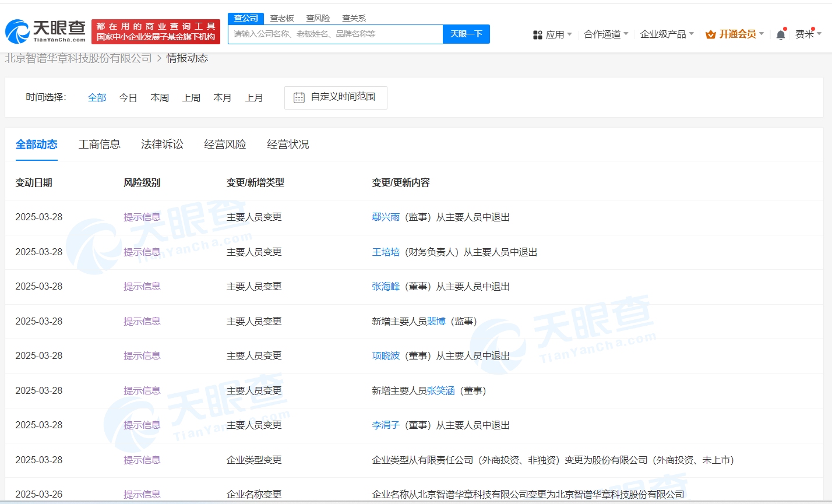Switch to the 法律诉讼 tab
The image size is (832, 504).
coord(162,144)
